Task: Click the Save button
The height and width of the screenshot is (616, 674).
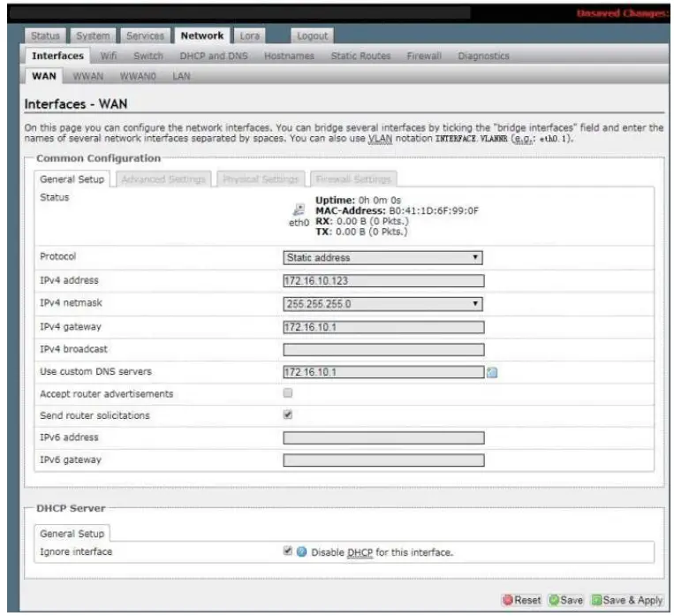Action: 566,600
